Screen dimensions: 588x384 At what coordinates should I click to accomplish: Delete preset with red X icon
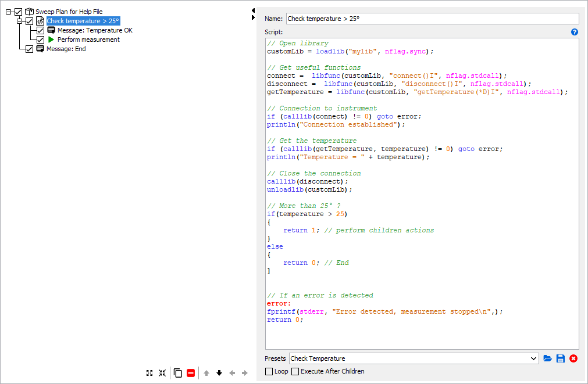tap(573, 358)
